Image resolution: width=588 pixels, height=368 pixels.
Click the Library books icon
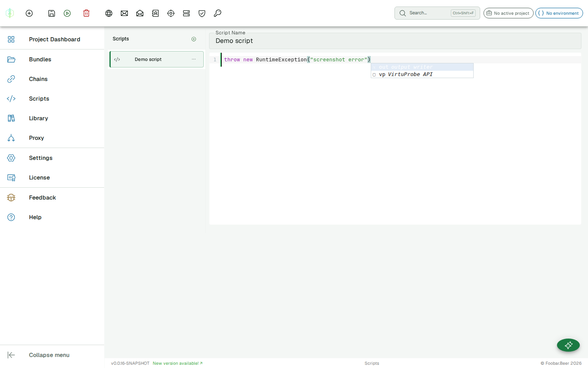click(11, 118)
